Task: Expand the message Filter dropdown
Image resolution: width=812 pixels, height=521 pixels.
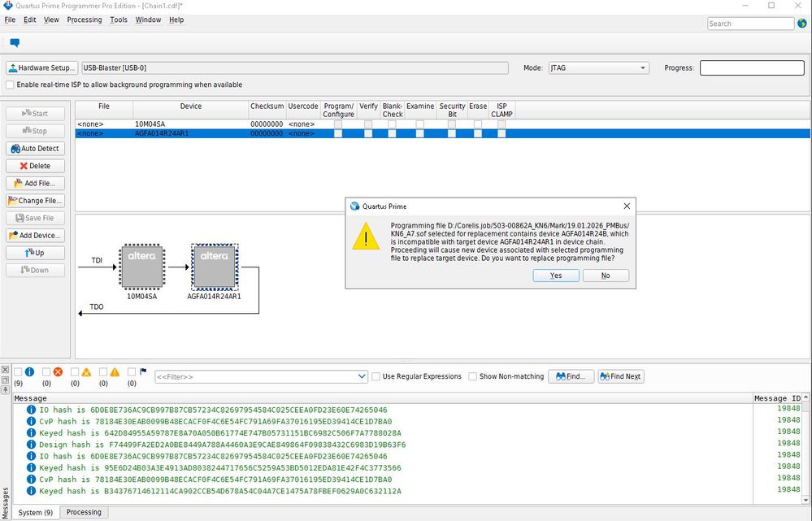Action: click(x=362, y=376)
